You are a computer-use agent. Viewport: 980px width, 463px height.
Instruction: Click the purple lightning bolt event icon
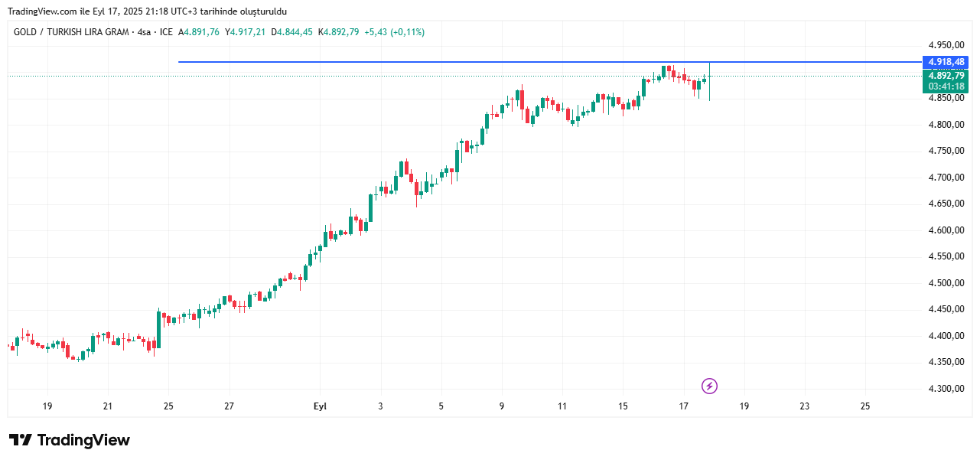pyautogui.click(x=709, y=386)
